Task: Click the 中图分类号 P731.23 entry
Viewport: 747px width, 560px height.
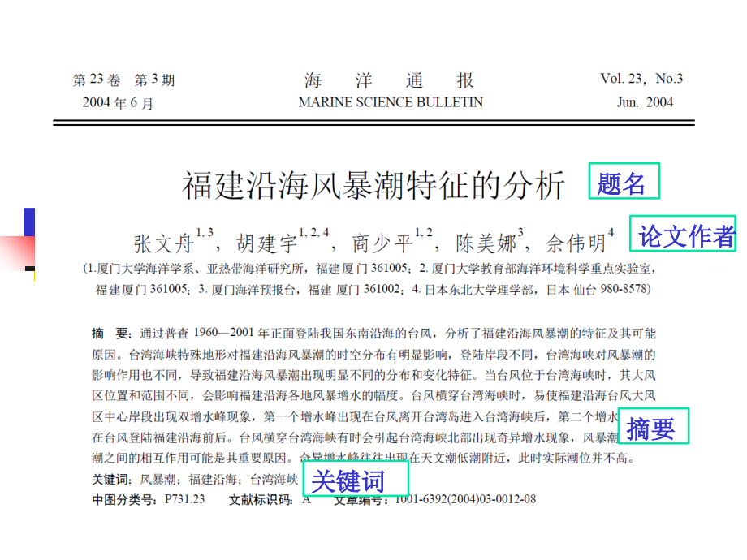Action: pyautogui.click(x=148, y=499)
